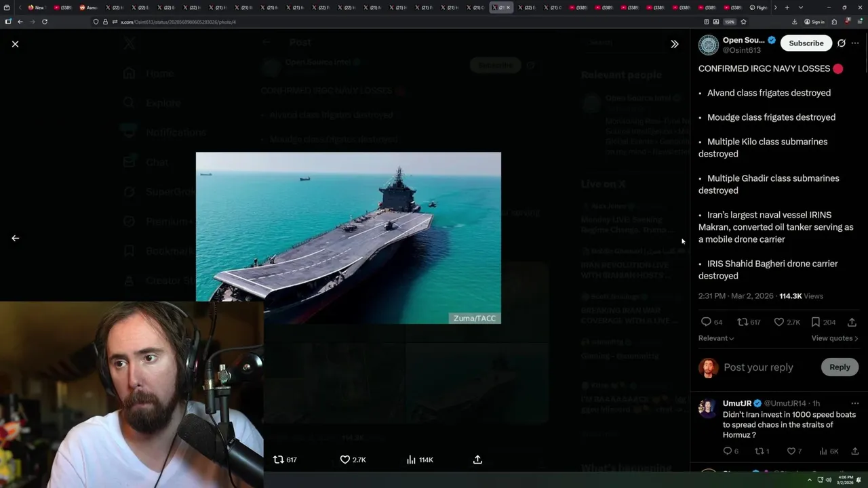This screenshot has height=488, width=868.
Task: Open the Open Source Intel profile avatar
Action: coord(709,45)
